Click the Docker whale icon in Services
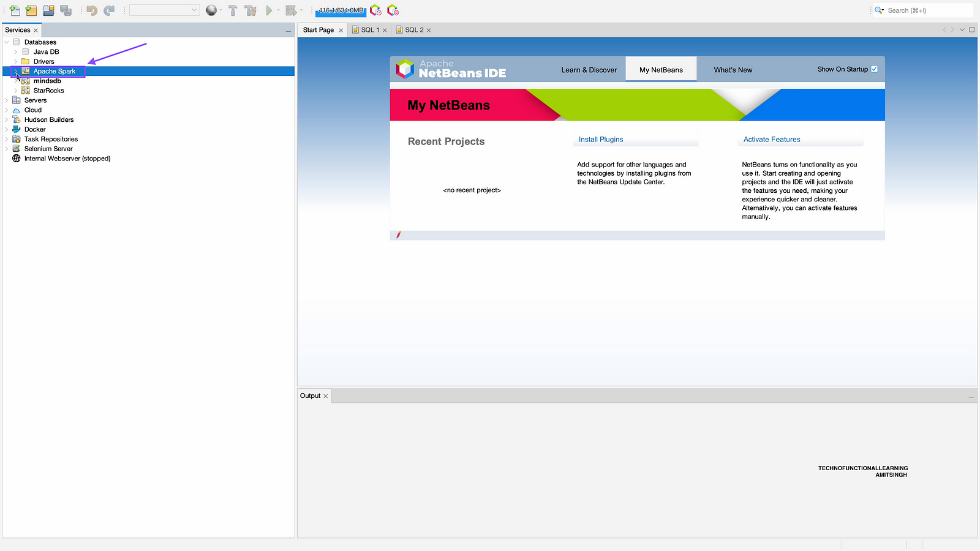Screen dimensions: 980x551 point(17,129)
